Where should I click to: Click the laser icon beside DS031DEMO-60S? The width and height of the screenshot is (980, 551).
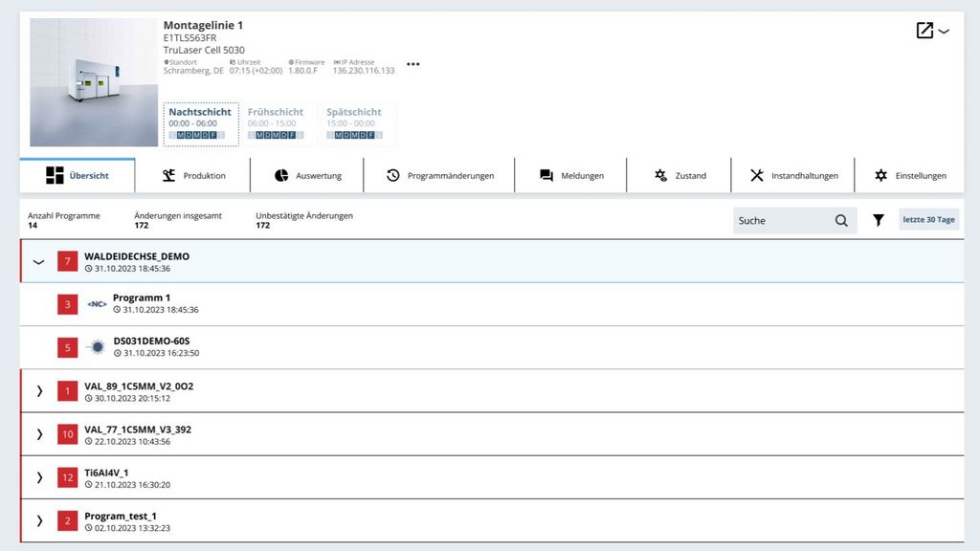[97, 347]
